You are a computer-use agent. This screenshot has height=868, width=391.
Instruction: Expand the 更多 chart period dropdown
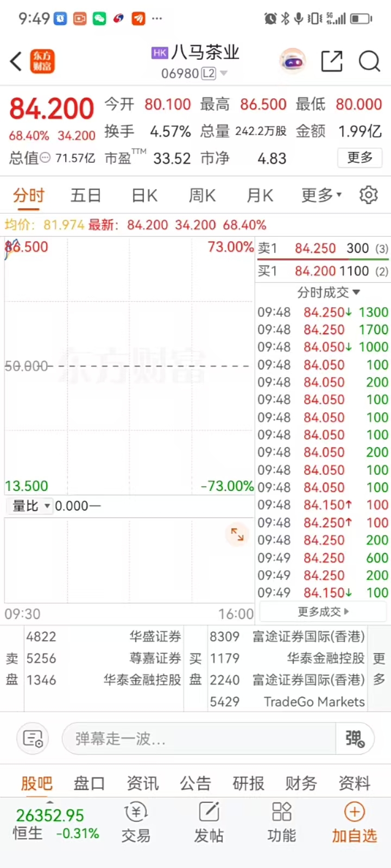321,195
